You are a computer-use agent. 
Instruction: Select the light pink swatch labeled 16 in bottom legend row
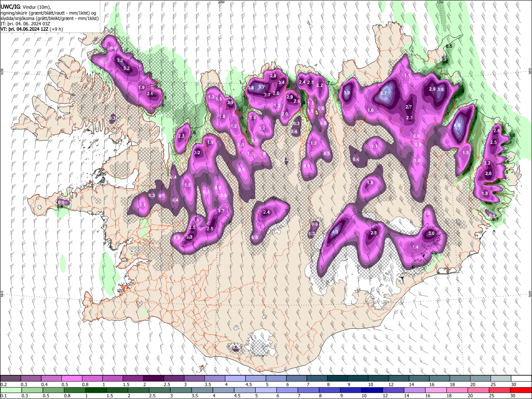tap(435, 390)
